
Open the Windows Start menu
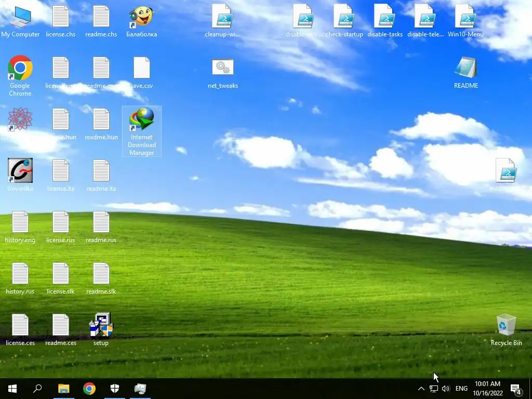click(x=12, y=389)
